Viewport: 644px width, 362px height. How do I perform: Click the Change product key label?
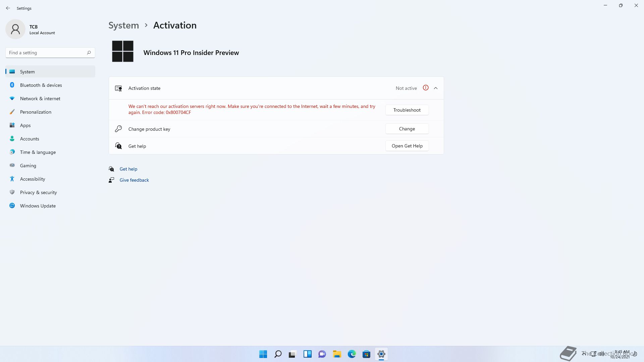click(x=149, y=129)
